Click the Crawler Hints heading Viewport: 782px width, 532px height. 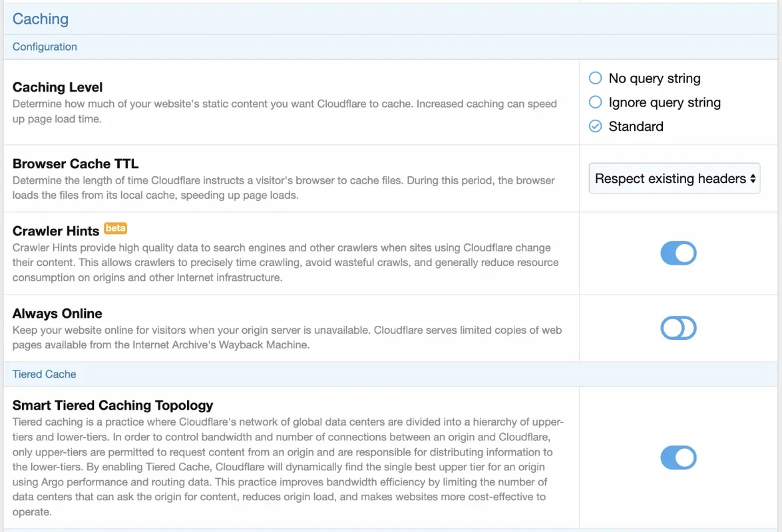[x=55, y=231]
